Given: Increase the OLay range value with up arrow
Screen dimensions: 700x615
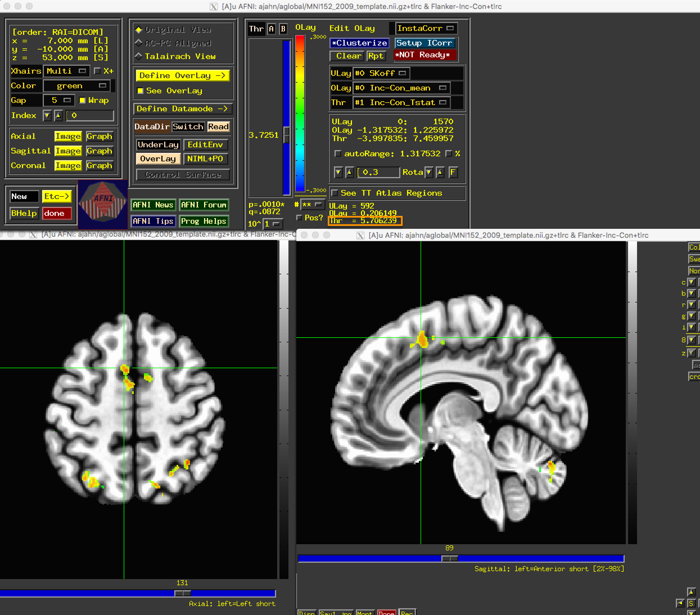Looking at the screenshot, I should (x=349, y=172).
